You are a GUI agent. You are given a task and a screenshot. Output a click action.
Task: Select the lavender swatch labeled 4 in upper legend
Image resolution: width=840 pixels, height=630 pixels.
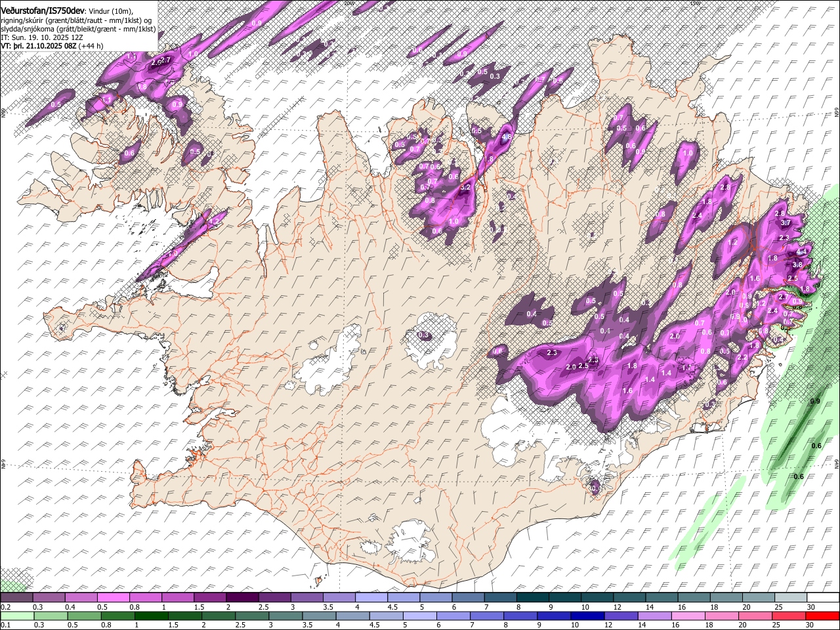point(371,597)
